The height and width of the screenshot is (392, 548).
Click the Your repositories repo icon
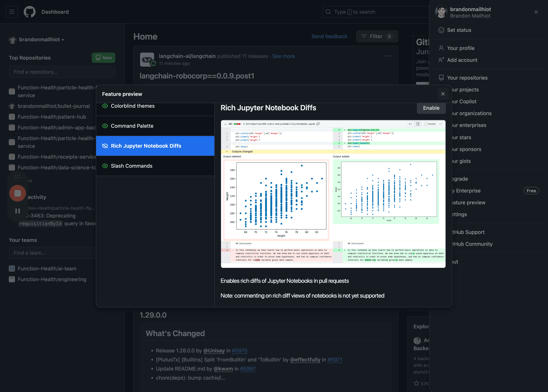click(x=441, y=78)
